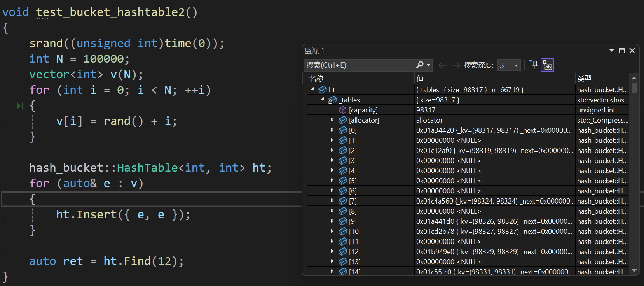
Task: Collapse the _tables tree node
Action: point(323,100)
